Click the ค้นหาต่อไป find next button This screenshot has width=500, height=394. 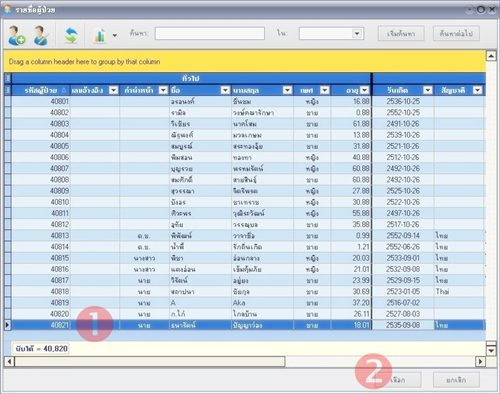pos(456,33)
